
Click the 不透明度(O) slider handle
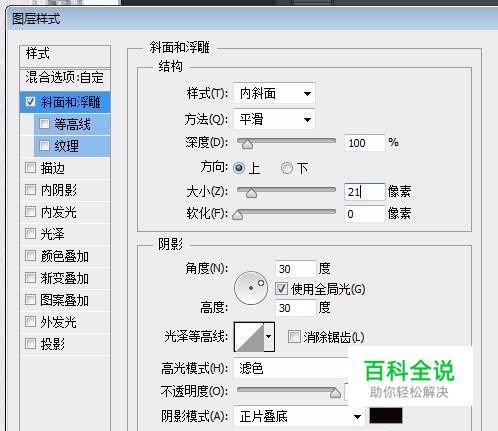click(335, 393)
